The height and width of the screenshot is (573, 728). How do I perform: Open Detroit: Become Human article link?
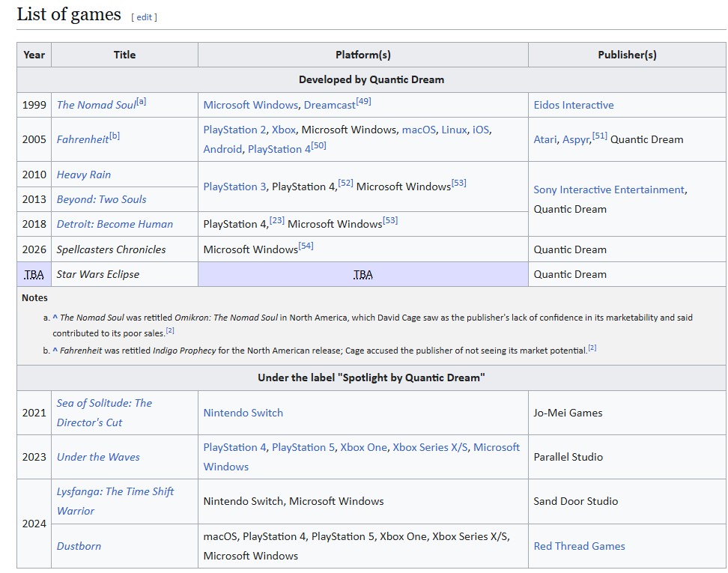pos(115,224)
